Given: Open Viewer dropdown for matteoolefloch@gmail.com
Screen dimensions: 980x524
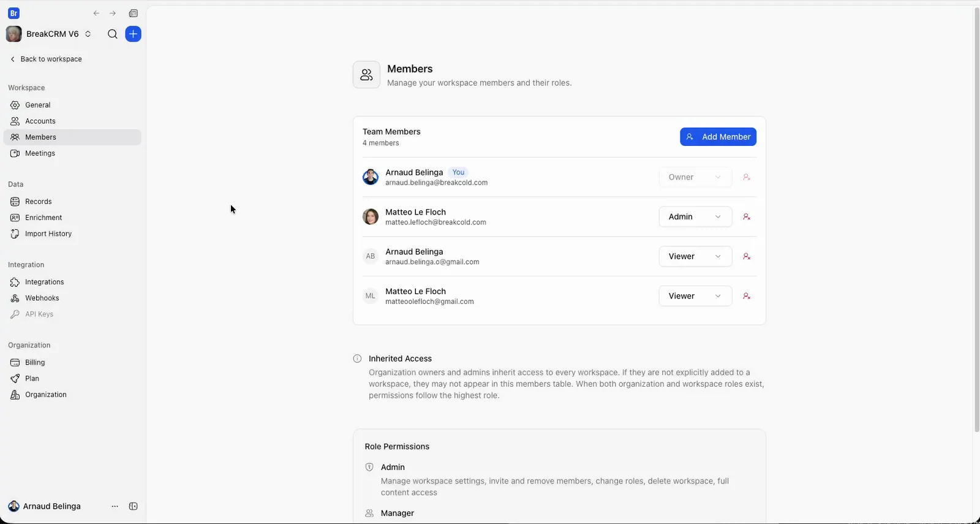Looking at the screenshot, I should tap(695, 296).
